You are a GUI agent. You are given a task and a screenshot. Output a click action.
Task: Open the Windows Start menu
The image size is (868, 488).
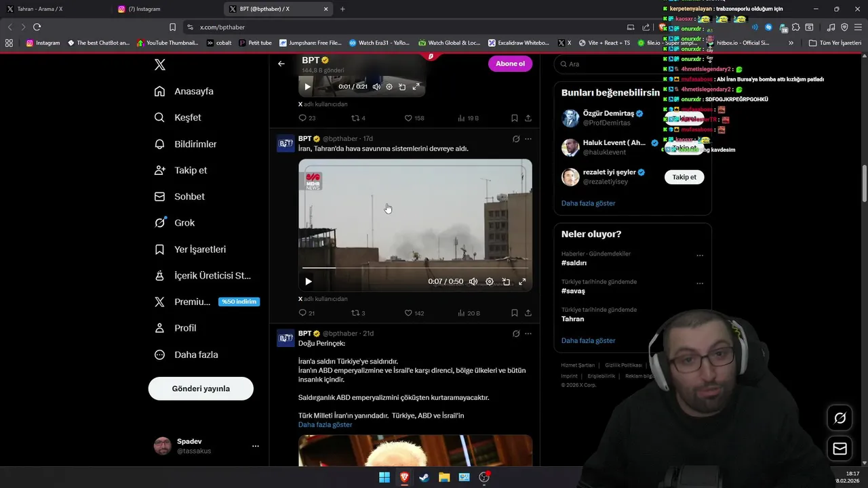point(384,477)
